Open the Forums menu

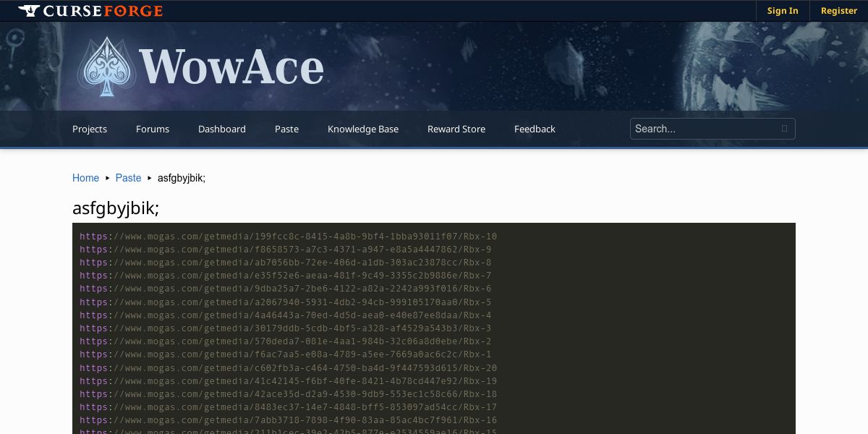click(153, 129)
